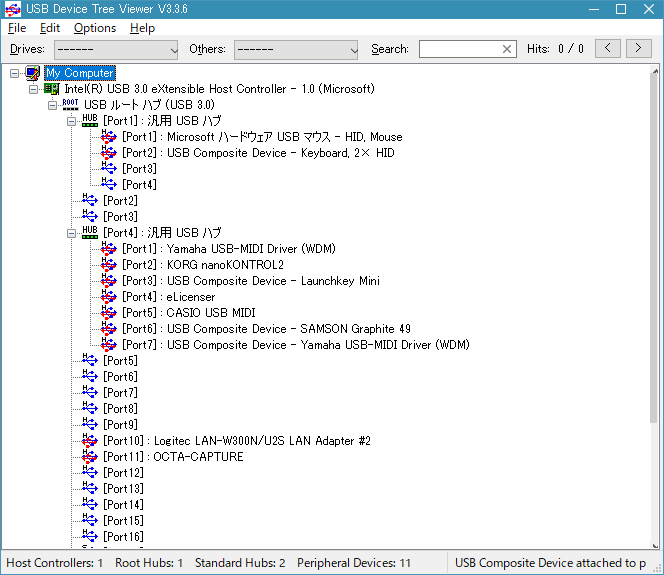Viewport: 664px width, 575px height.
Task: Open the Help menu
Action: tap(142, 28)
